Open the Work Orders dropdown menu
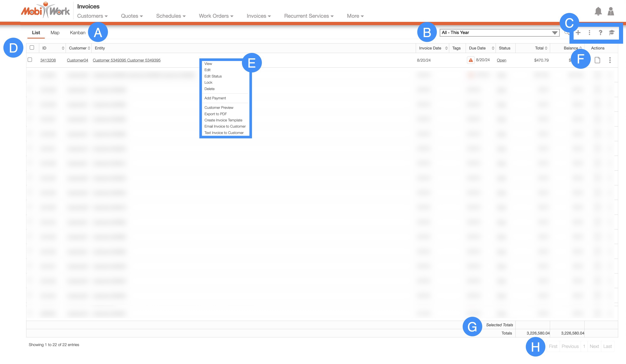This screenshot has height=364, width=626. (x=216, y=16)
